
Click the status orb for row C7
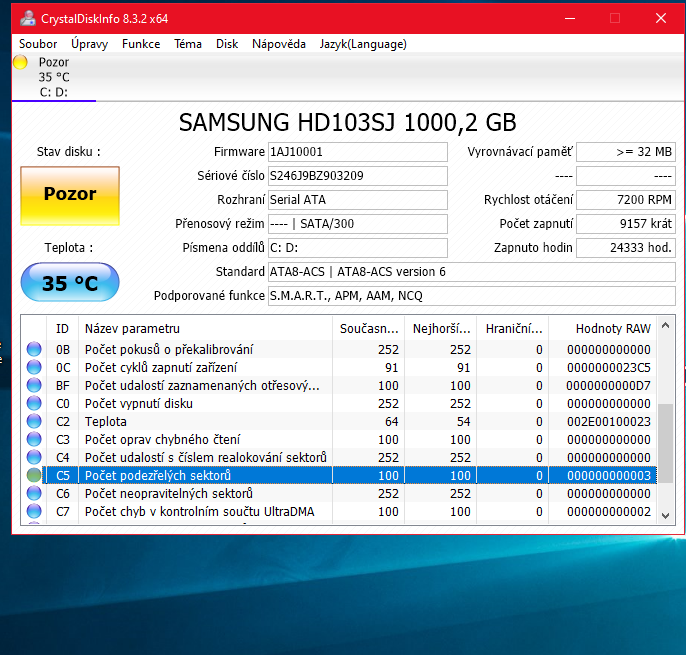[34, 512]
